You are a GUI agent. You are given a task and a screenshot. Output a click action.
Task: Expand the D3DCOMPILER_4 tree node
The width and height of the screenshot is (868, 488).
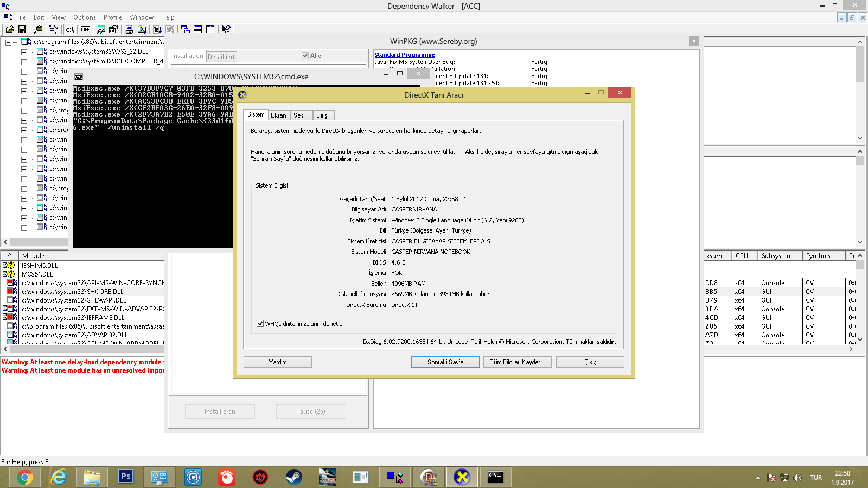[24, 62]
